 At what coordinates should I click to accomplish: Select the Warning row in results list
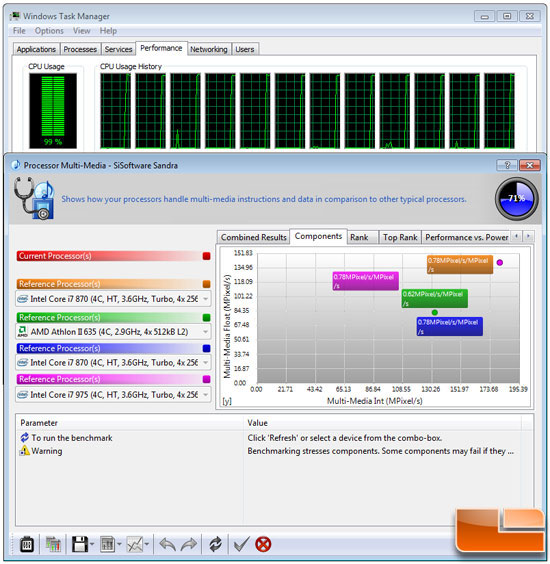(269, 451)
